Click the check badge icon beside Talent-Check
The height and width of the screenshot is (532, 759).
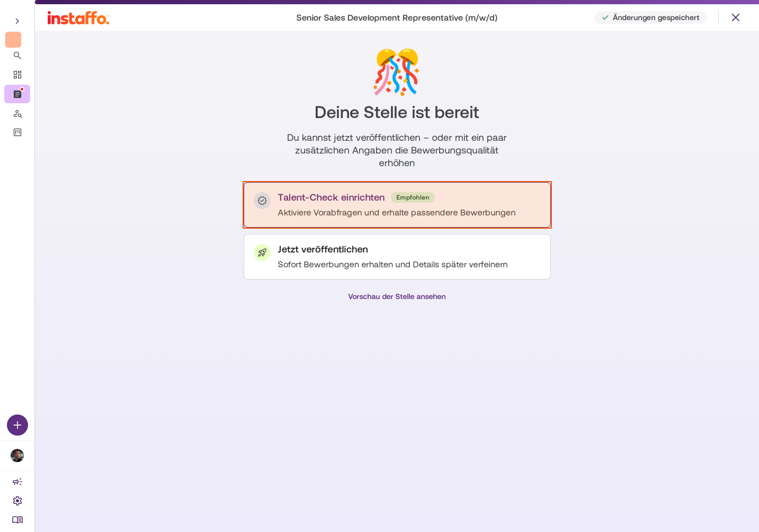pyautogui.click(x=262, y=201)
